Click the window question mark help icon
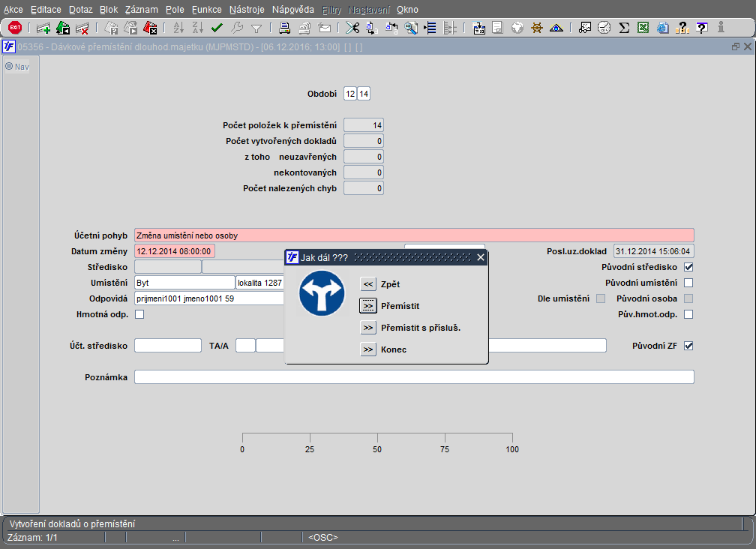Image resolution: width=756 pixels, height=549 pixels. 702,28
